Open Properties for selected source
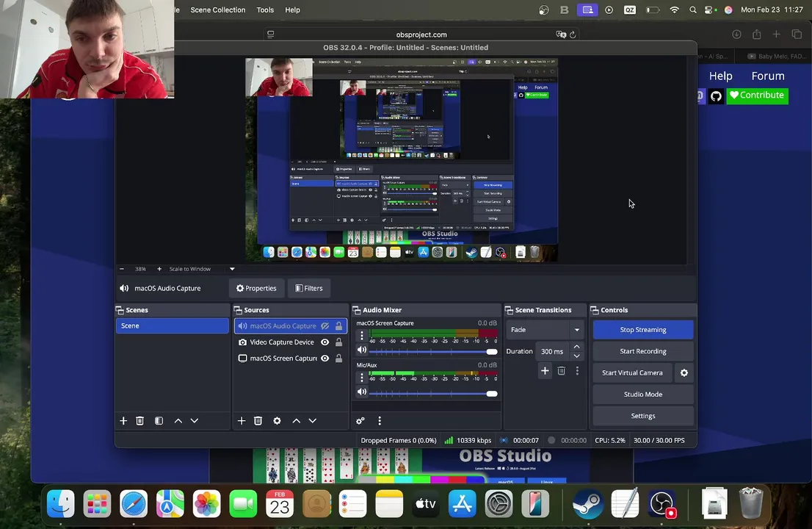812x529 pixels. (256, 288)
